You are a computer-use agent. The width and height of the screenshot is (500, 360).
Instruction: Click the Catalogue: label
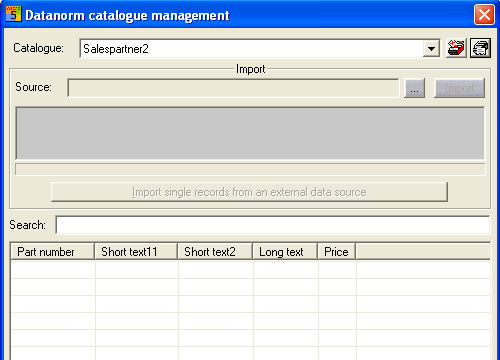point(38,48)
